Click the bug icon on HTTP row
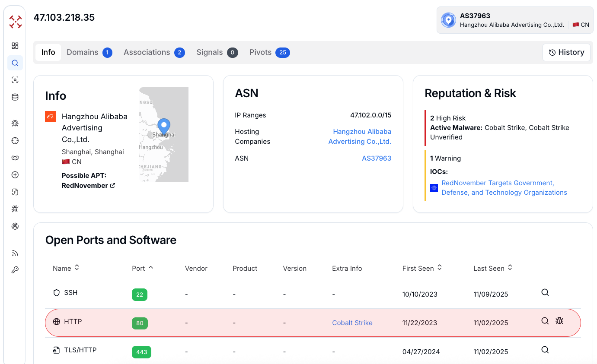This screenshot has width=597, height=364. point(559,321)
